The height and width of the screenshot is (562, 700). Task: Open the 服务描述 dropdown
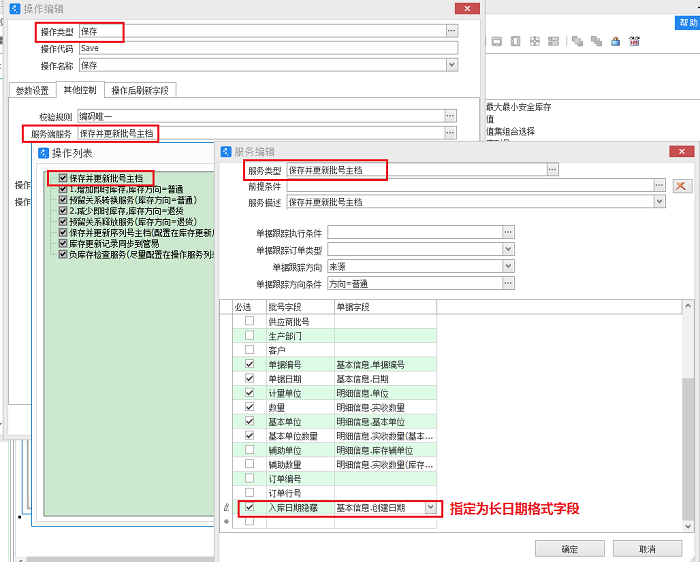[x=659, y=202]
